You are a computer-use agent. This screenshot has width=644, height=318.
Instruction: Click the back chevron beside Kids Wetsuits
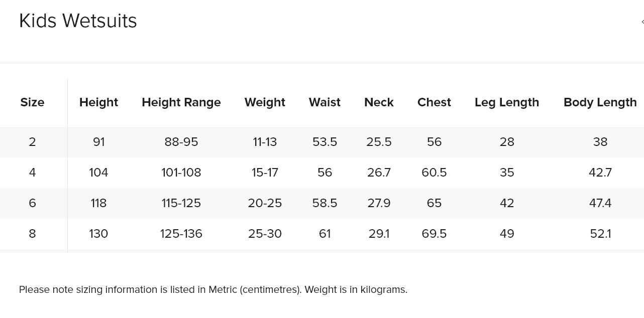[x=642, y=22]
